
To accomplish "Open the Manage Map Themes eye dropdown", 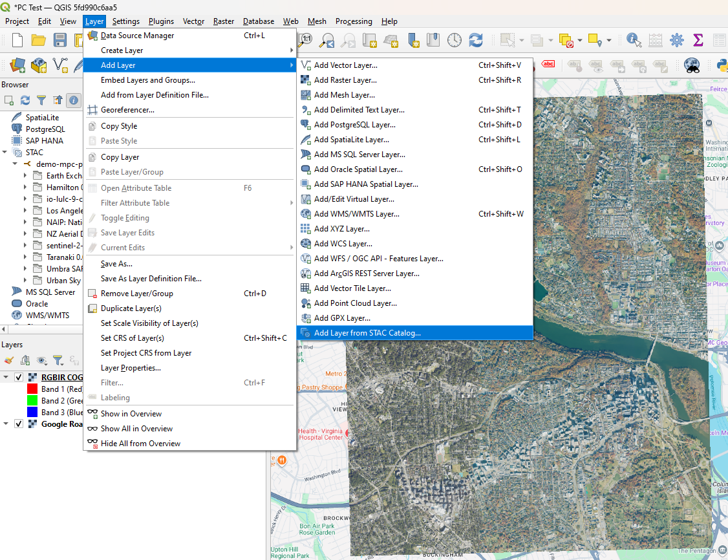I will coord(42,360).
